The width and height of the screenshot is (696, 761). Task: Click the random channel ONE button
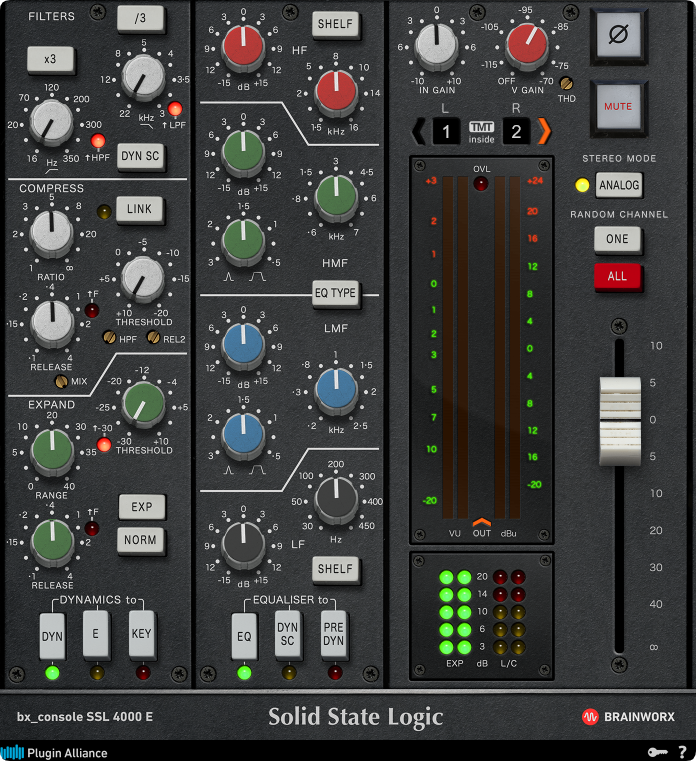[617, 239]
